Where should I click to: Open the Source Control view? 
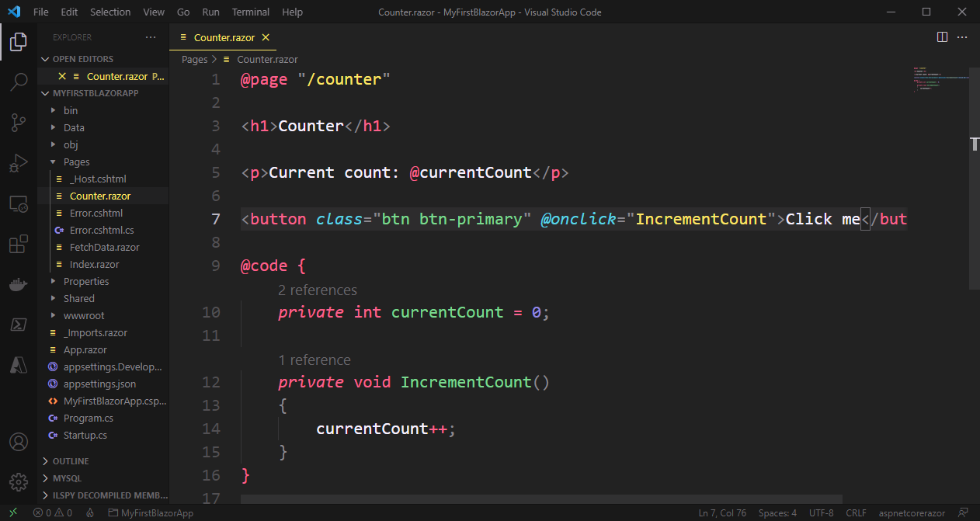pos(19,123)
